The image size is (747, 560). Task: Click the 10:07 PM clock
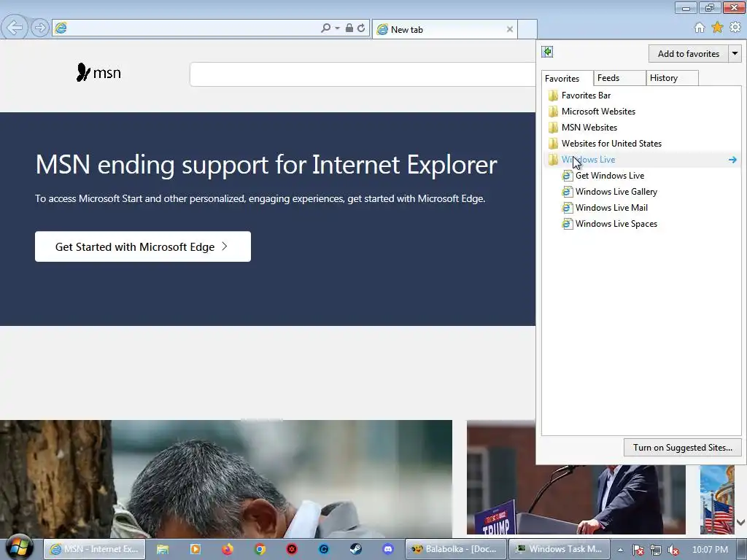(710, 550)
